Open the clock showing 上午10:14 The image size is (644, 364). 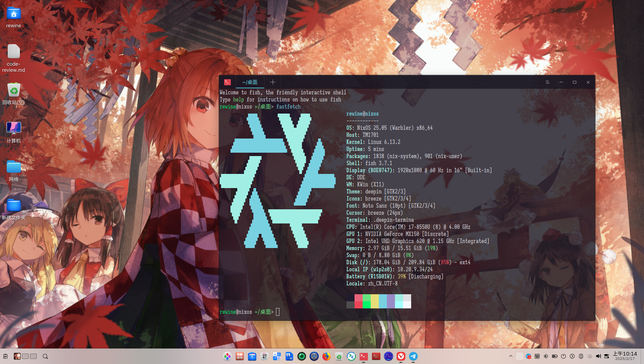point(625,356)
